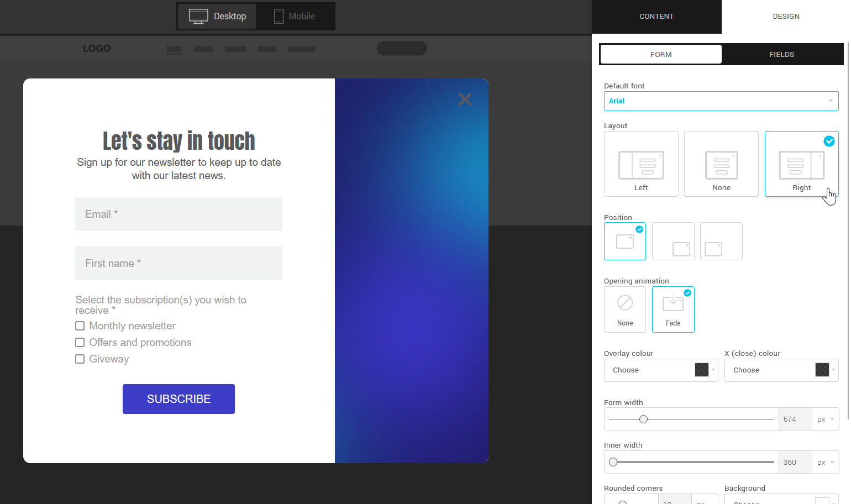Open the Overlay colour Choose dropdown
The height and width of the screenshot is (504, 851).
(661, 370)
